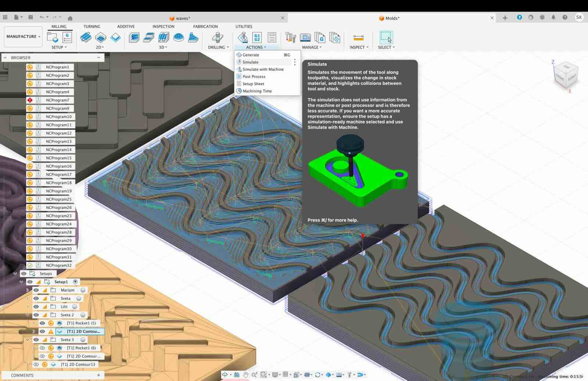Switch to the TURNING tab
This screenshot has width=588, height=381.
click(x=92, y=26)
